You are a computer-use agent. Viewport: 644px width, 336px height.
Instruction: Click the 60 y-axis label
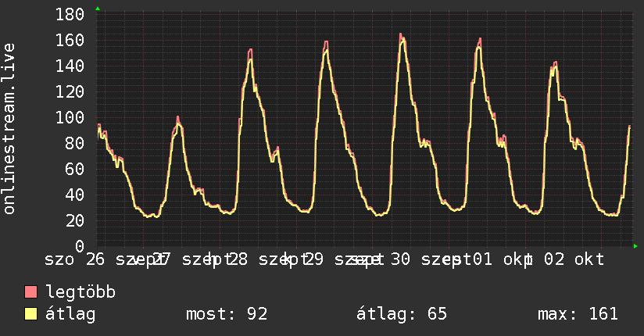pyautogui.click(x=75, y=170)
